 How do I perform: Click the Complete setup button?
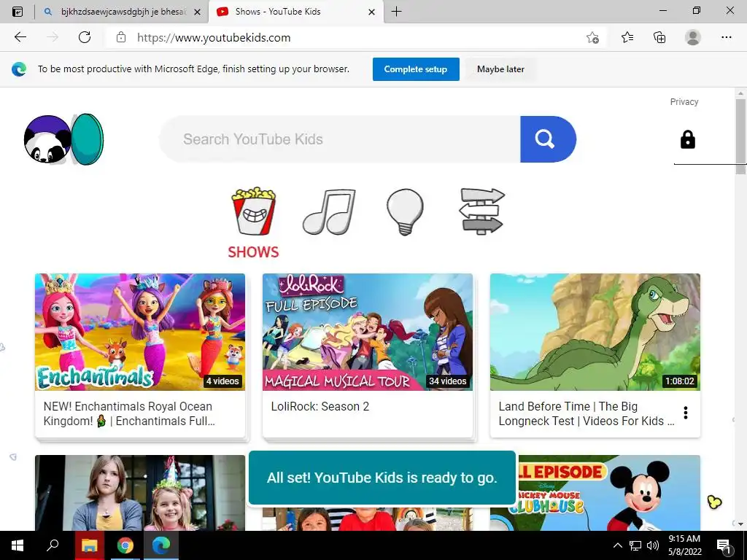tap(416, 69)
